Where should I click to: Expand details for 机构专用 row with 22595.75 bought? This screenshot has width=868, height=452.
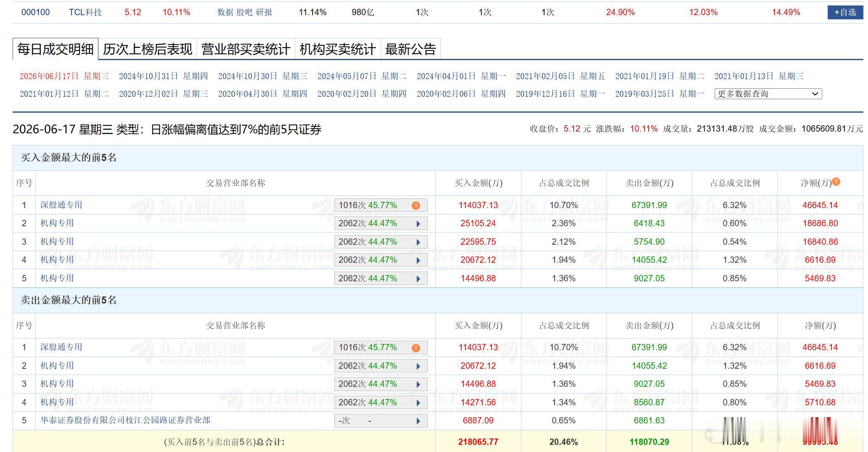418,242
